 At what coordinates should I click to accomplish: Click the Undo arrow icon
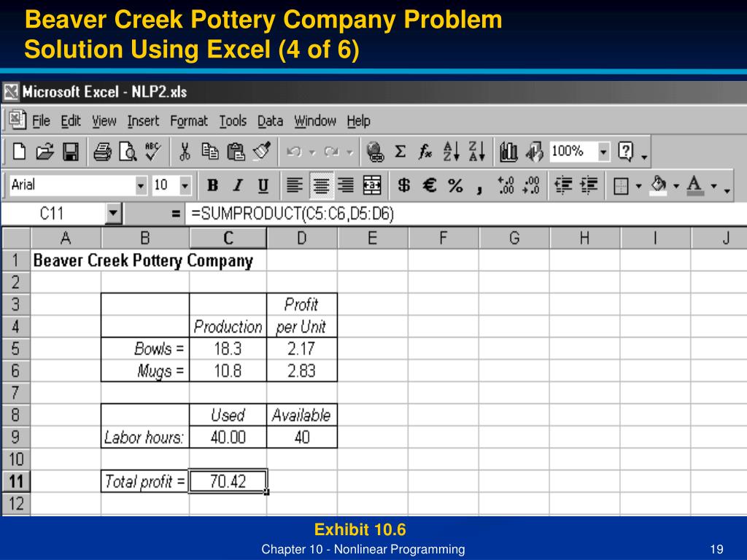(294, 152)
